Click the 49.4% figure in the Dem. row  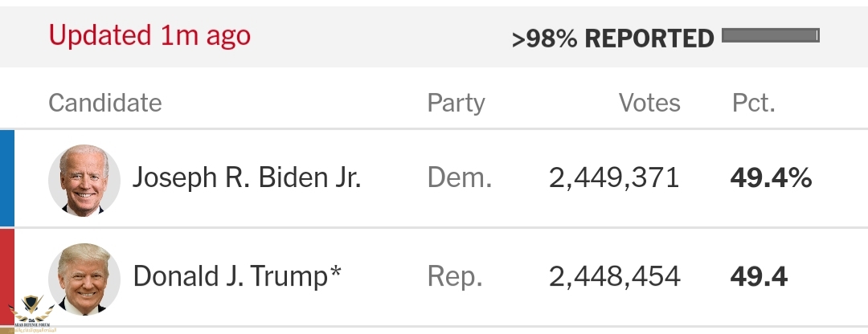(771, 178)
